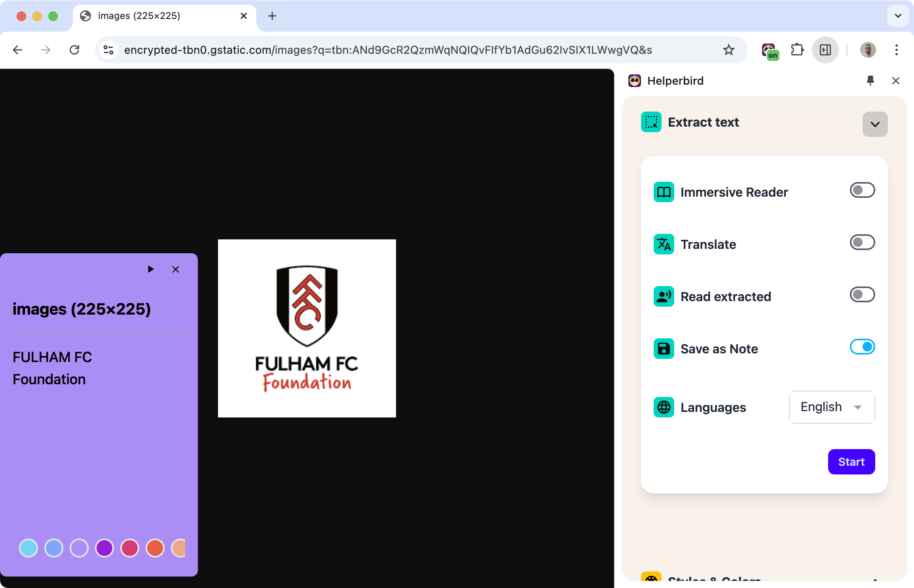Collapse the Extract text section

pyautogui.click(x=874, y=124)
